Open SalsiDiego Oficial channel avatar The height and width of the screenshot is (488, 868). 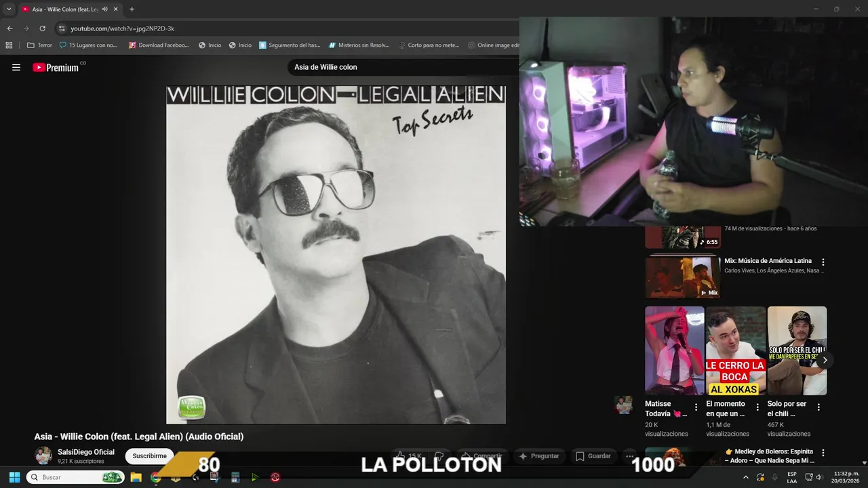coord(43,455)
